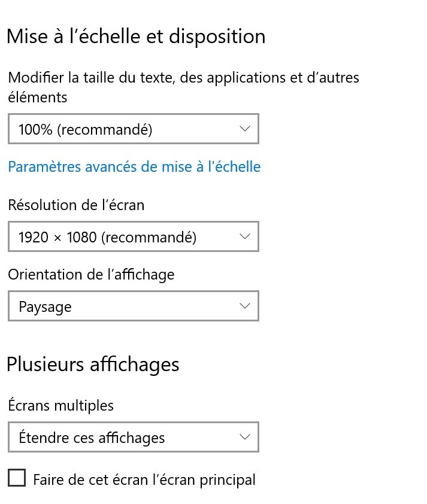427x504 pixels.
Task: Click the 'Résolution de l'écran' label
Action: coord(76,205)
